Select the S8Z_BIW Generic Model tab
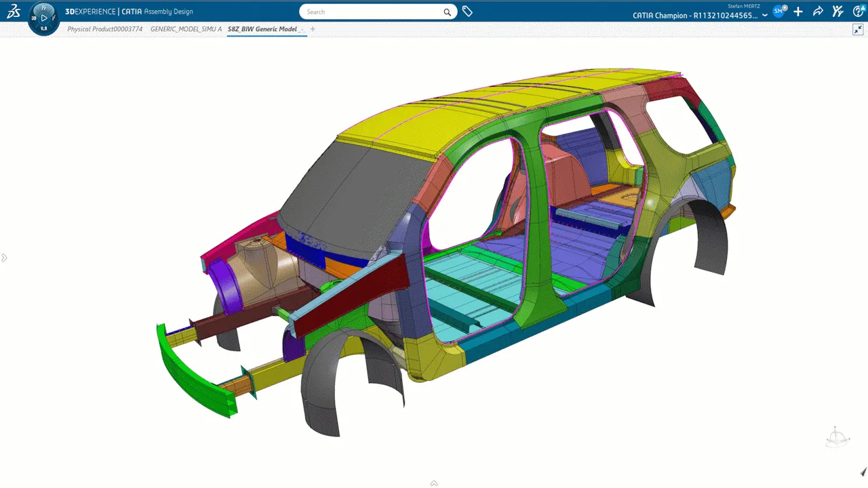 (x=265, y=30)
